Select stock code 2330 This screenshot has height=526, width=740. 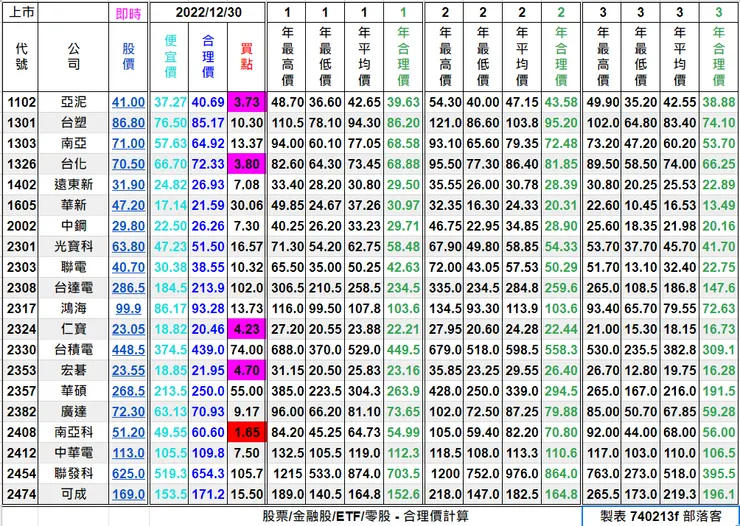pos(21,350)
